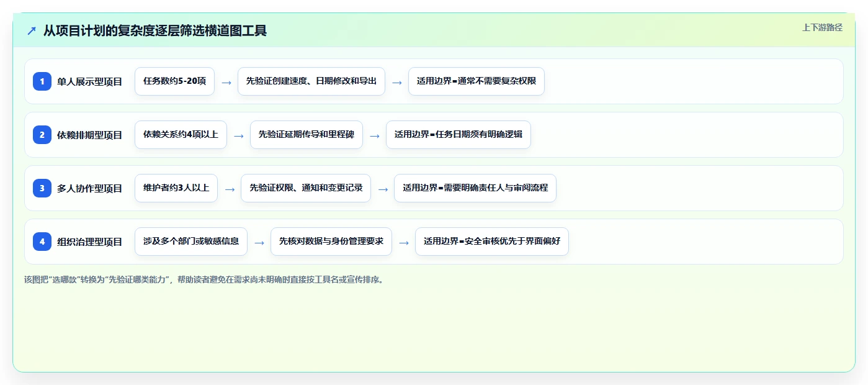
Task: Click the 先验证延期传导和里程碑 box
Action: [306, 135]
